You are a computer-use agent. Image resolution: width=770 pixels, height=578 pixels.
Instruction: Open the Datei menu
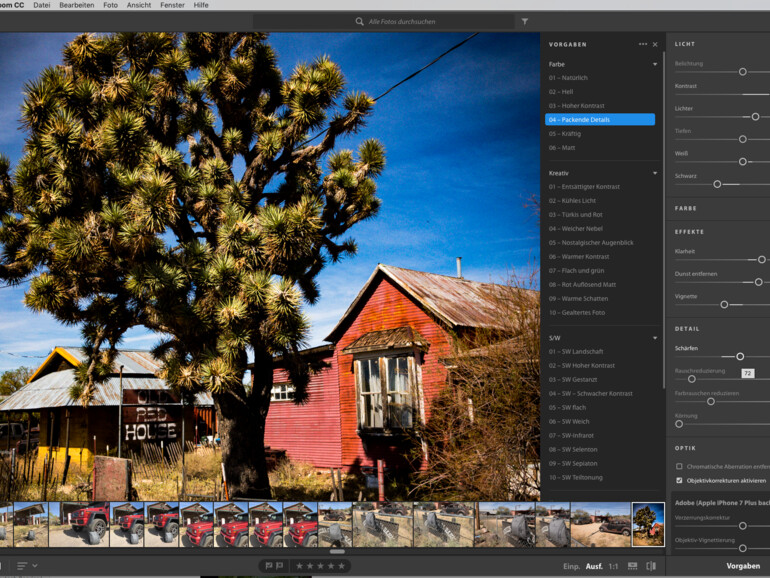click(x=42, y=5)
